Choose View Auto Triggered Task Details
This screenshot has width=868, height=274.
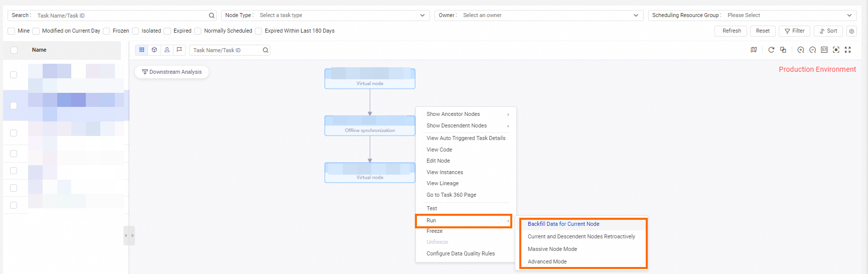pyautogui.click(x=466, y=138)
